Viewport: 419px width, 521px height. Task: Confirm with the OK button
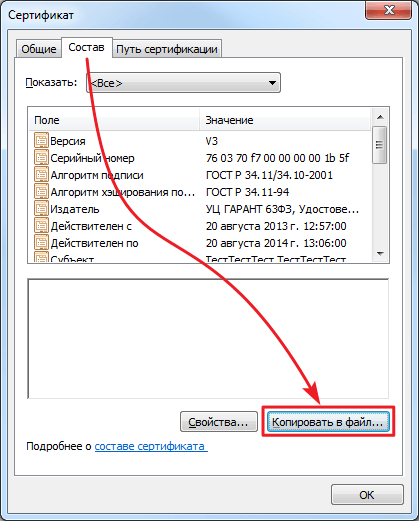pyautogui.click(x=367, y=495)
